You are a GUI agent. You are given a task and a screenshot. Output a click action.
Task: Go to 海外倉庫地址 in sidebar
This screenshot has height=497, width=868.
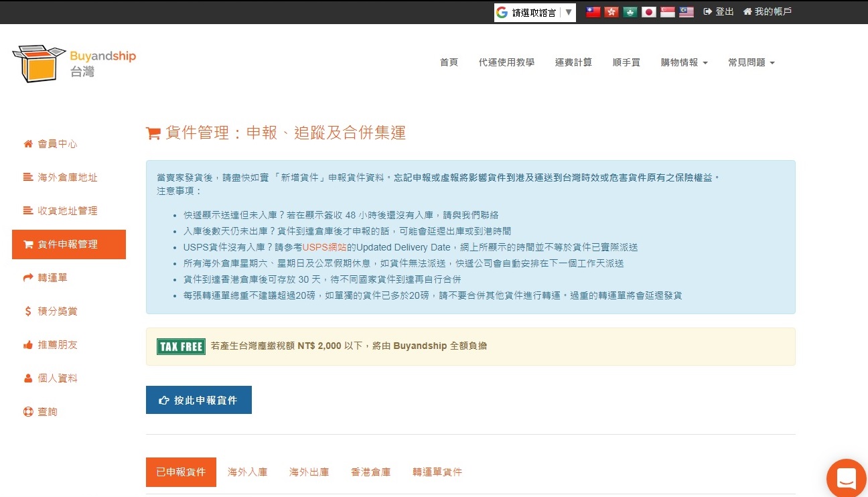tap(68, 177)
